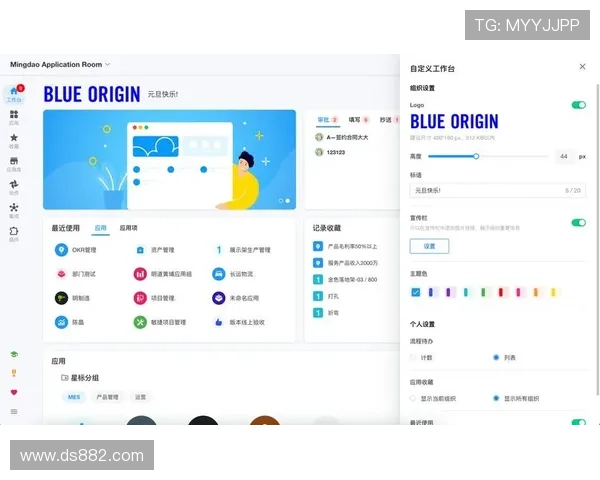
Task: Open the 工作台 home icon in sidebar
Action: pyautogui.click(x=14, y=94)
